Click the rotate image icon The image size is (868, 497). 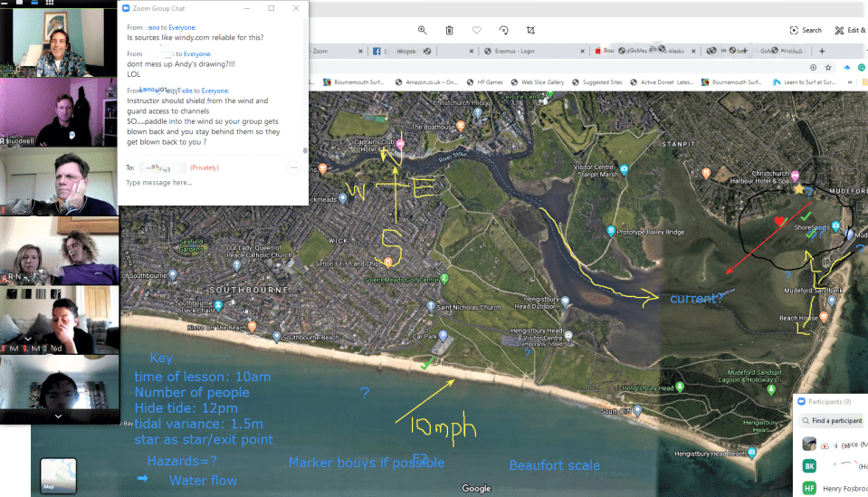pyautogui.click(x=503, y=30)
